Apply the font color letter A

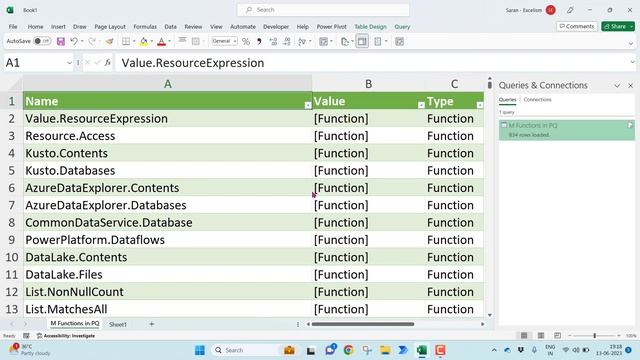coord(162,41)
